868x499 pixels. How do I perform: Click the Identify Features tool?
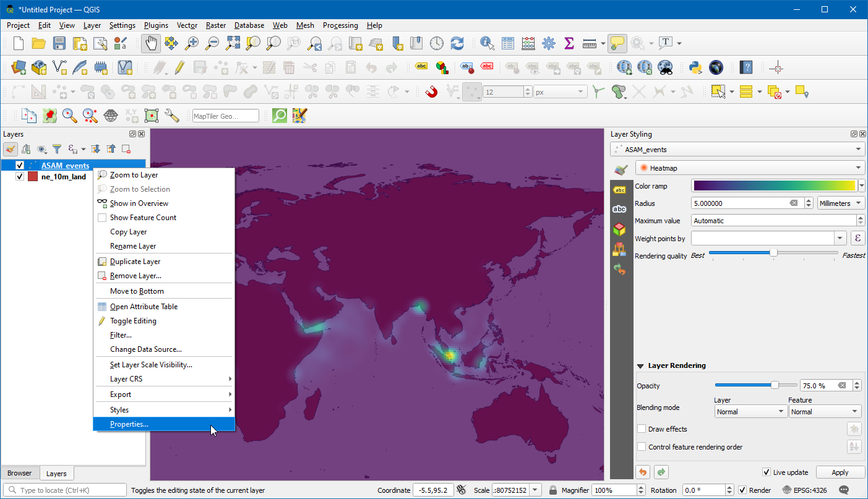[x=488, y=43]
